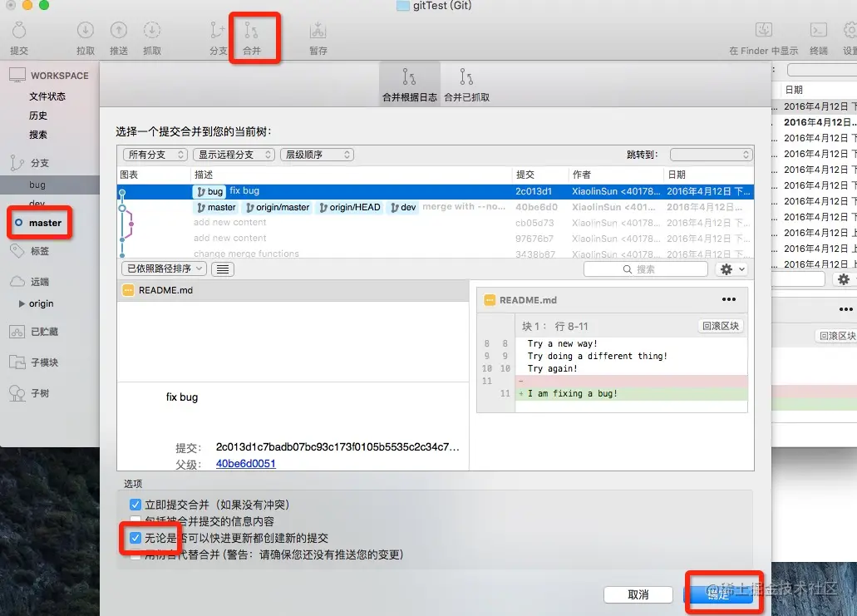Open 搜索 in the sidebar

pyautogui.click(x=37, y=135)
